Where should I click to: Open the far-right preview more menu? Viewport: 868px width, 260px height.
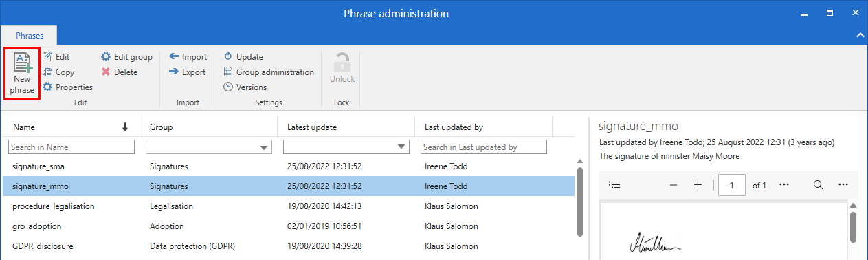pos(843,185)
